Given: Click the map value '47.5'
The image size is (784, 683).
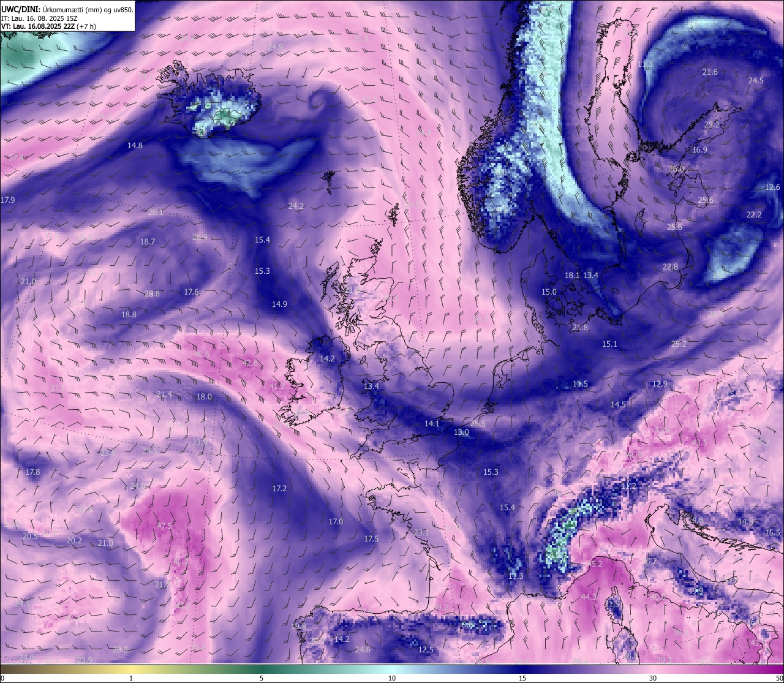Looking at the screenshot, I should coord(164,526).
